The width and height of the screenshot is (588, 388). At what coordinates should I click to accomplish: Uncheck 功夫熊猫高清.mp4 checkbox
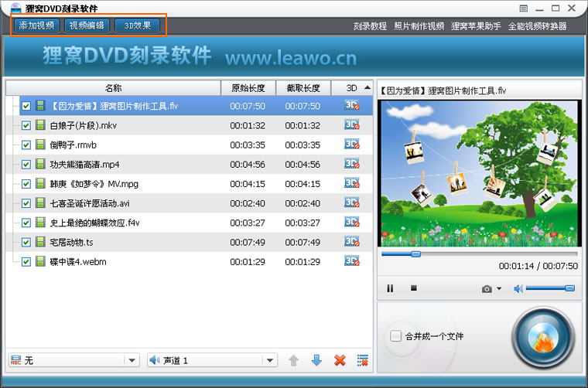tap(26, 165)
